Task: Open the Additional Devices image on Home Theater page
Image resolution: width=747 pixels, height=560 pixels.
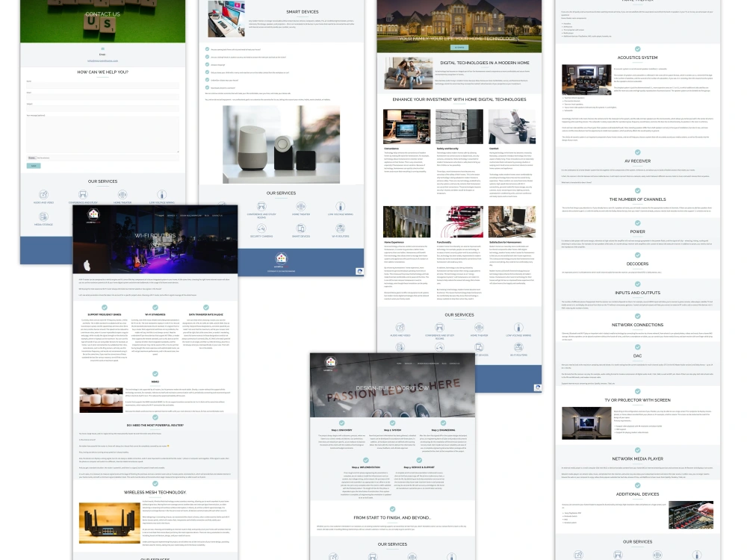Action: click(x=691, y=514)
